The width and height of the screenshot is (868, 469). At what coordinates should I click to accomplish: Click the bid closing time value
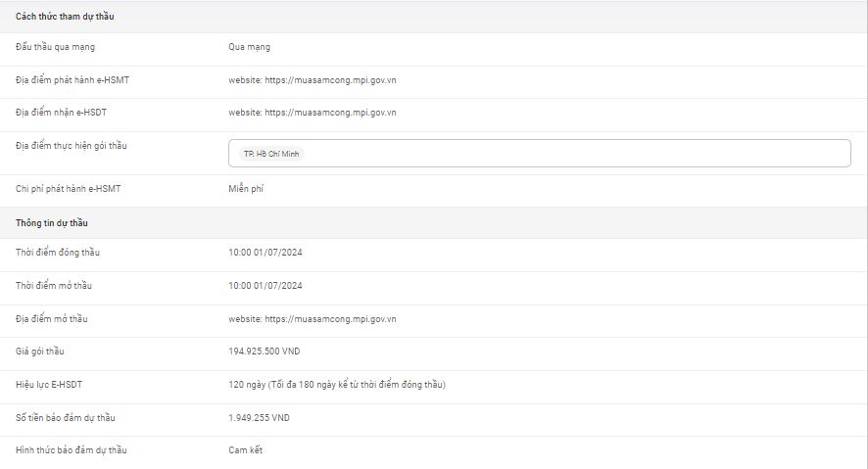(x=265, y=253)
